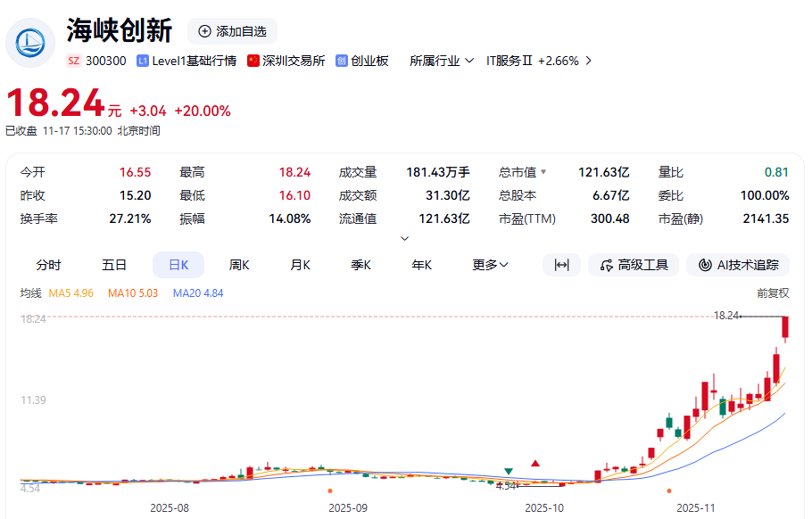Image resolution: width=812 pixels, height=519 pixels.
Task: Open 高级工具 advanced tools
Action: pyautogui.click(x=634, y=265)
